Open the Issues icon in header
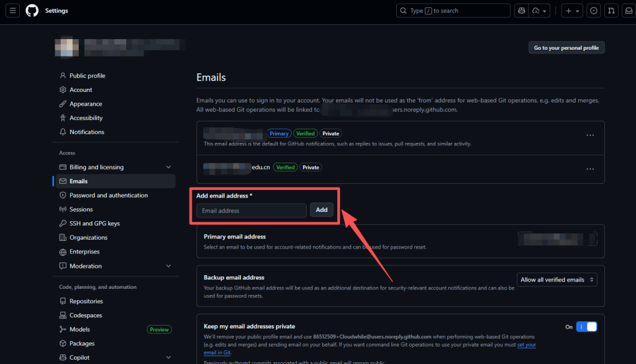This screenshot has height=364, width=636. click(x=594, y=11)
